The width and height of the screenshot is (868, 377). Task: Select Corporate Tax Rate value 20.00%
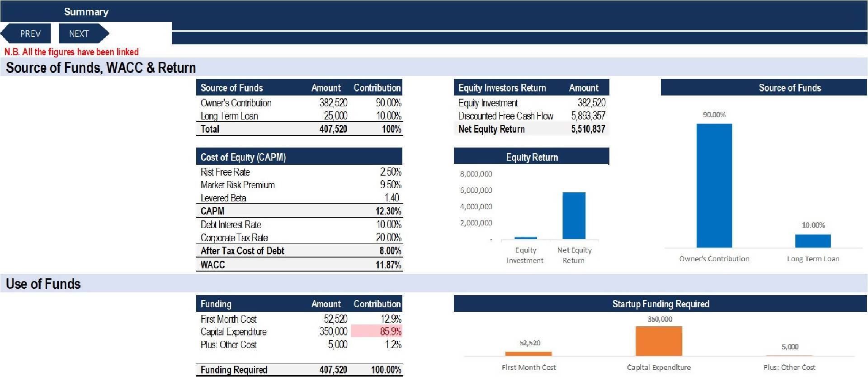[388, 238]
